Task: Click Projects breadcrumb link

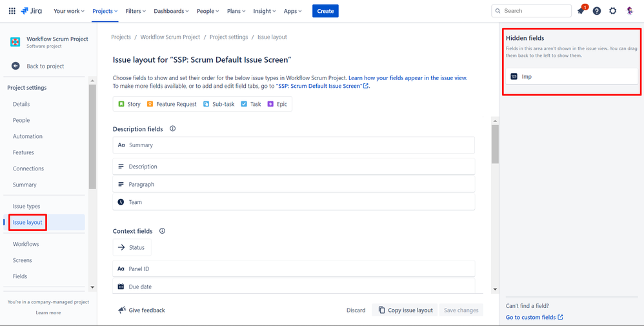Action: click(x=121, y=37)
